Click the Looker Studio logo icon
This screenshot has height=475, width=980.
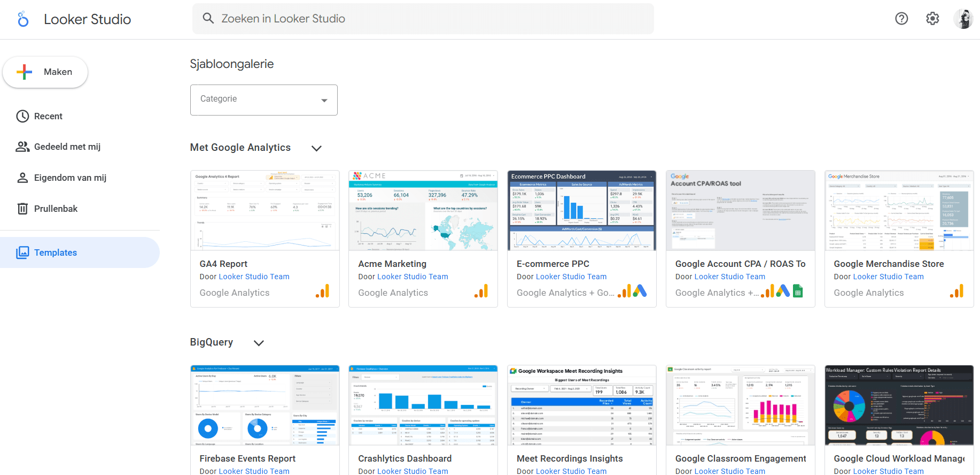[23, 19]
